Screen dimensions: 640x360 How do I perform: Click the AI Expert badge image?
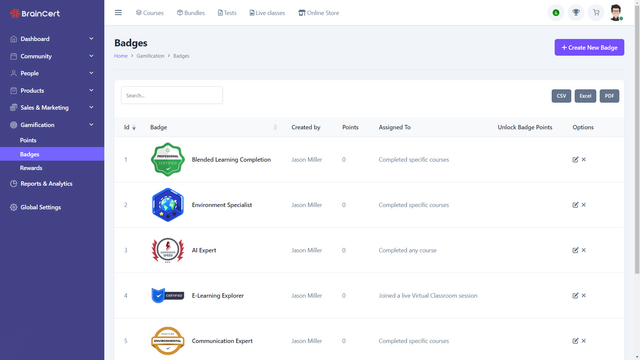pyautogui.click(x=168, y=250)
